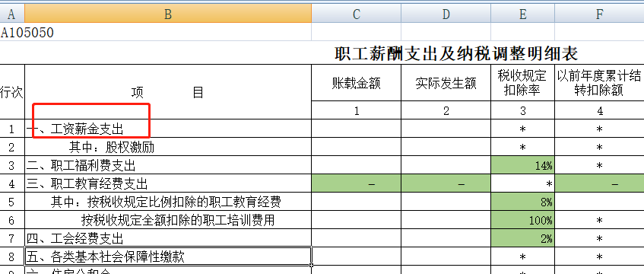Viewport: 644px width, 274px height.
Task: Select the 一、工资薪金支出 cell
Action: pos(168,129)
